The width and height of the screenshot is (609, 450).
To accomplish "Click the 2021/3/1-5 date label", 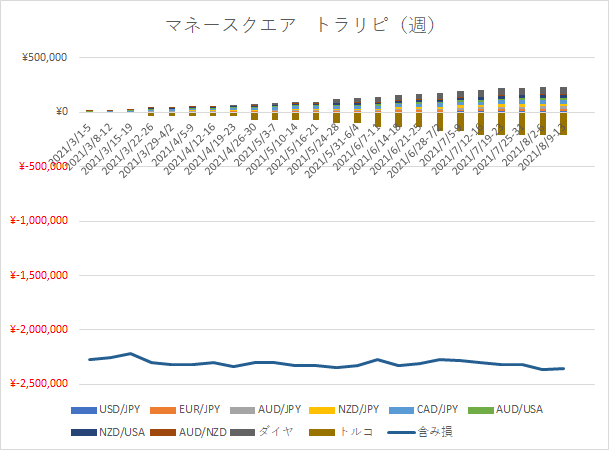I will tap(70, 144).
